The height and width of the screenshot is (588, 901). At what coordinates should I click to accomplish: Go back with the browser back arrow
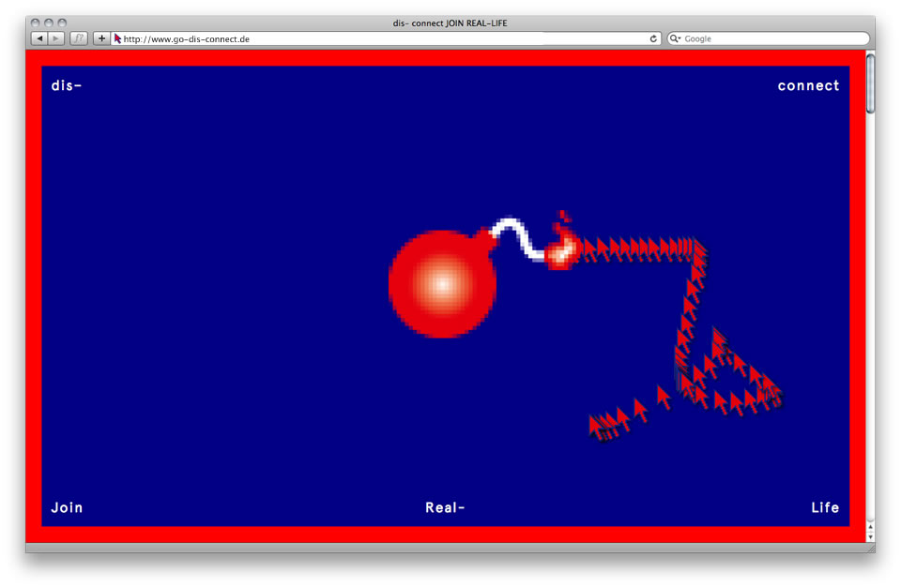(39, 38)
